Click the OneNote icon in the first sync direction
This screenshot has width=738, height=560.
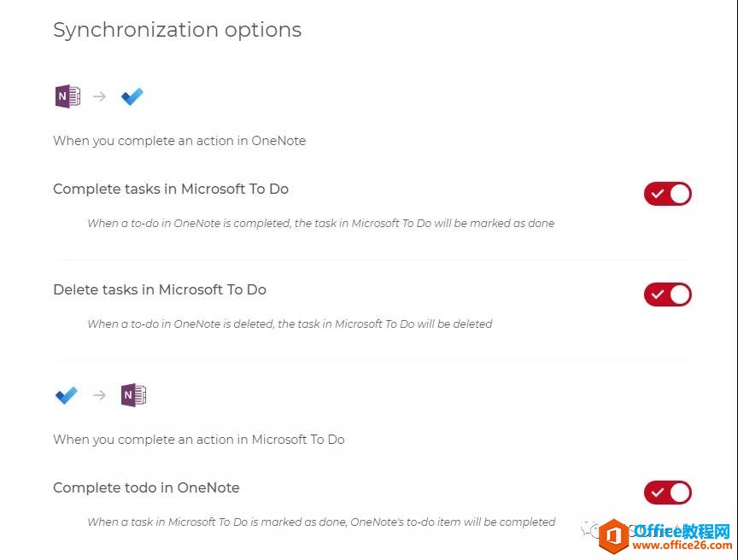tap(67, 96)
